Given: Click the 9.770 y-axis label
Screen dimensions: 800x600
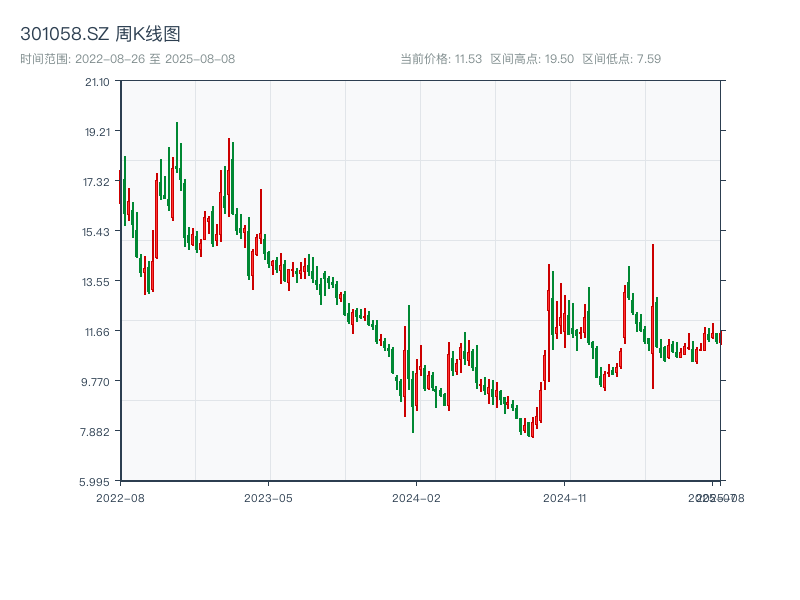Looking at the screenshot, I should (95, 382).
